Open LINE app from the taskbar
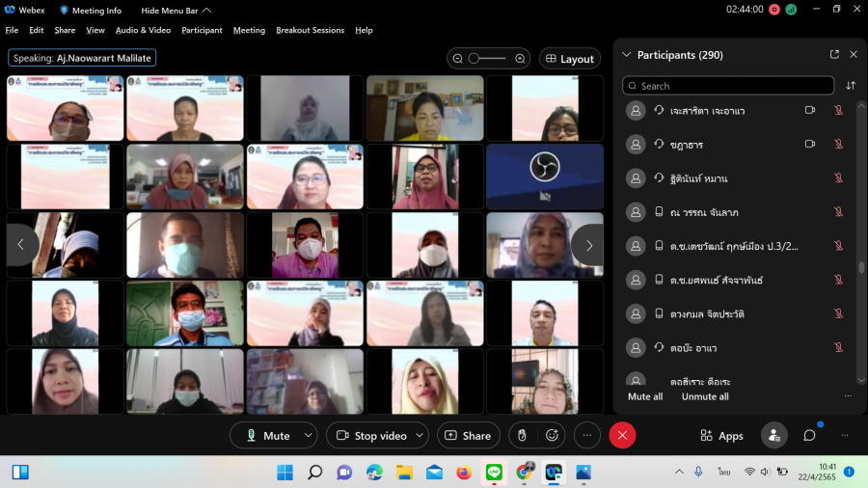 point(494,473)
